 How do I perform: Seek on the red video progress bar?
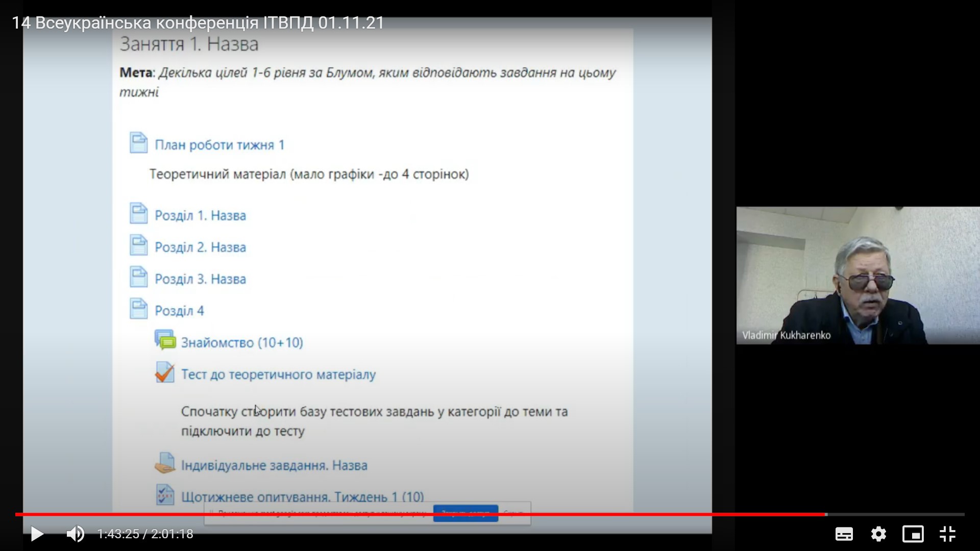pyautogui.click(x=421, y=514)
